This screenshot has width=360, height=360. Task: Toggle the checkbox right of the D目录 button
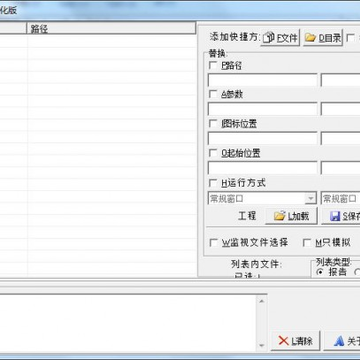(350, 38)
